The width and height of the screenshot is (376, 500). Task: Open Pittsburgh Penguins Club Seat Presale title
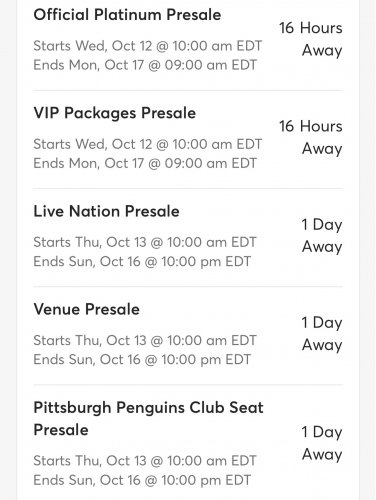tap(149, 419)
